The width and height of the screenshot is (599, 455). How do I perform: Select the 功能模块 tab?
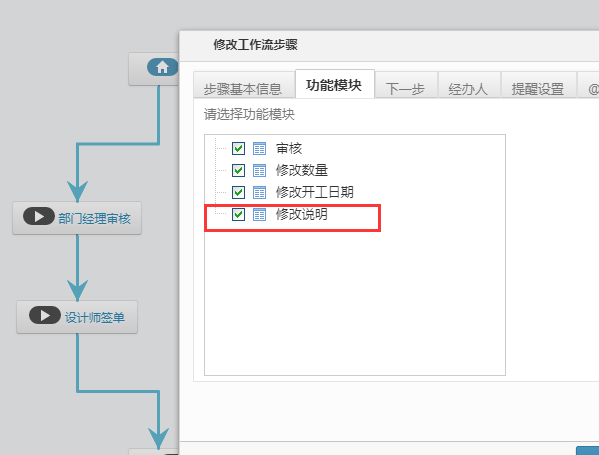[x=334, y=84]
